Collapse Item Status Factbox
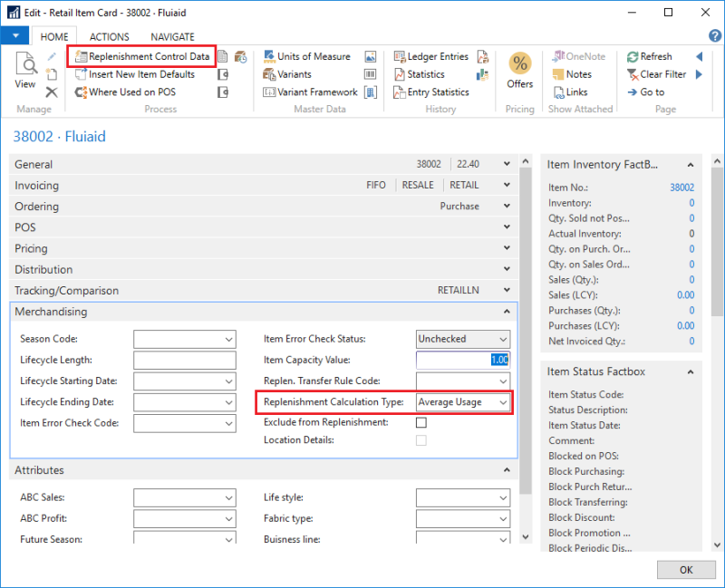This screenshot has height=588, width=725. pyautogui.click(x=691, y=371)
